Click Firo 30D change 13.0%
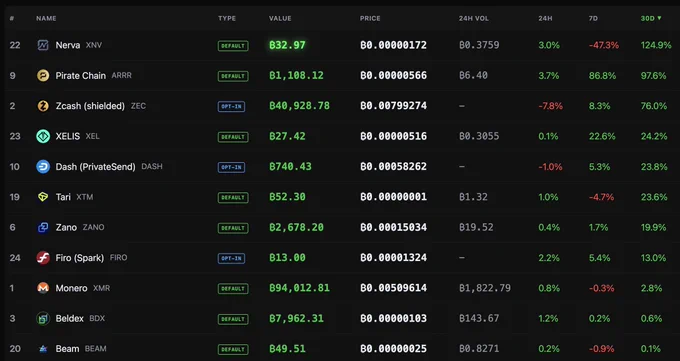The width and height of the screenshot is (680, 361). 653,258
